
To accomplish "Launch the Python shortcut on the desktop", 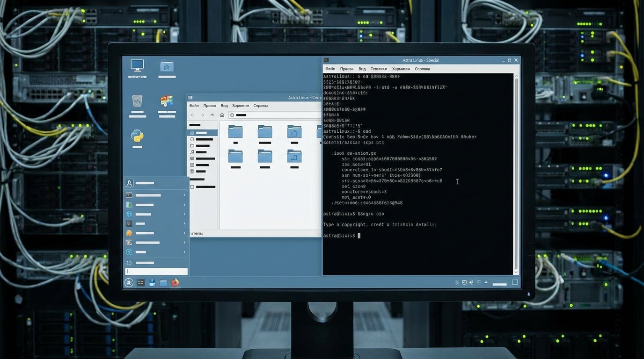I will (x=137, y=136).
